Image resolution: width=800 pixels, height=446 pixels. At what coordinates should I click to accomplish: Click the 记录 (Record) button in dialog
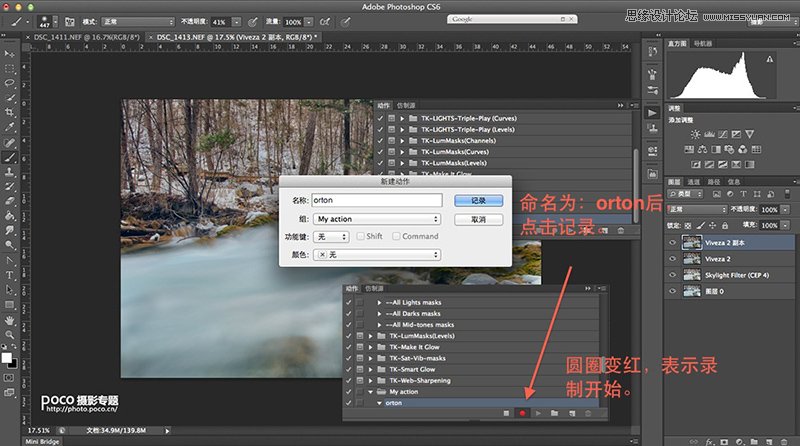(x=477, y=200)
